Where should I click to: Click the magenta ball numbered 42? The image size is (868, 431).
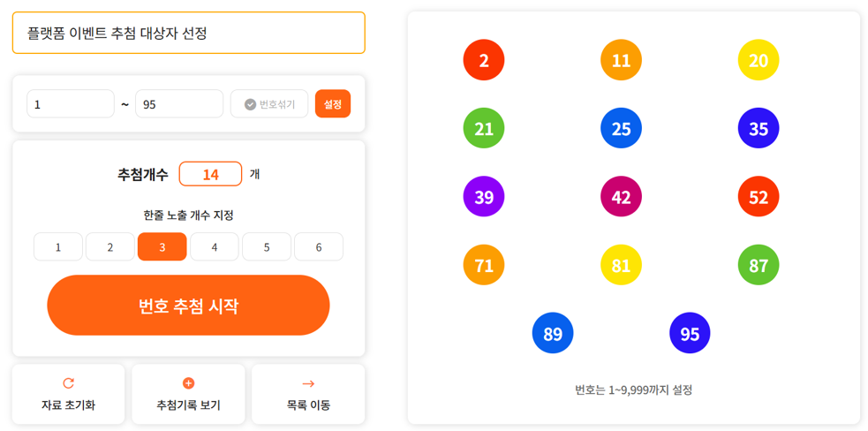pos(621,197)
